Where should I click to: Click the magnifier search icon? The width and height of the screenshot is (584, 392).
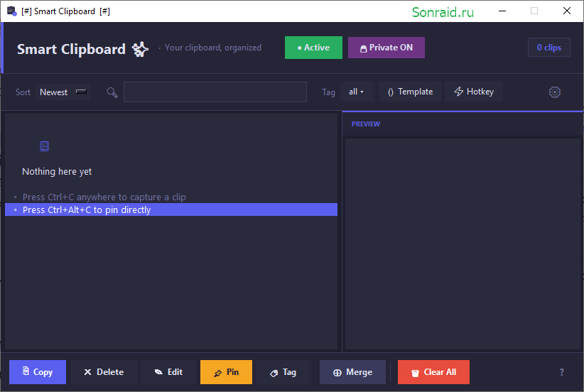pos(112,92)
